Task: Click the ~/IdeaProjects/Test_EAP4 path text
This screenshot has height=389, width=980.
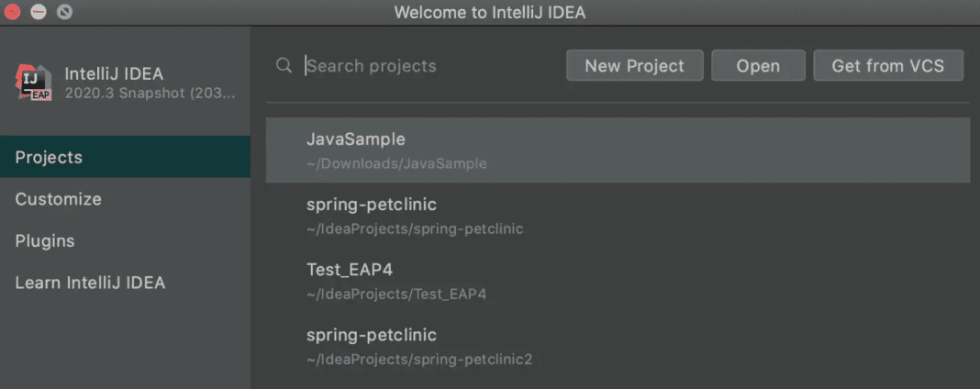Action: point(396,295)
